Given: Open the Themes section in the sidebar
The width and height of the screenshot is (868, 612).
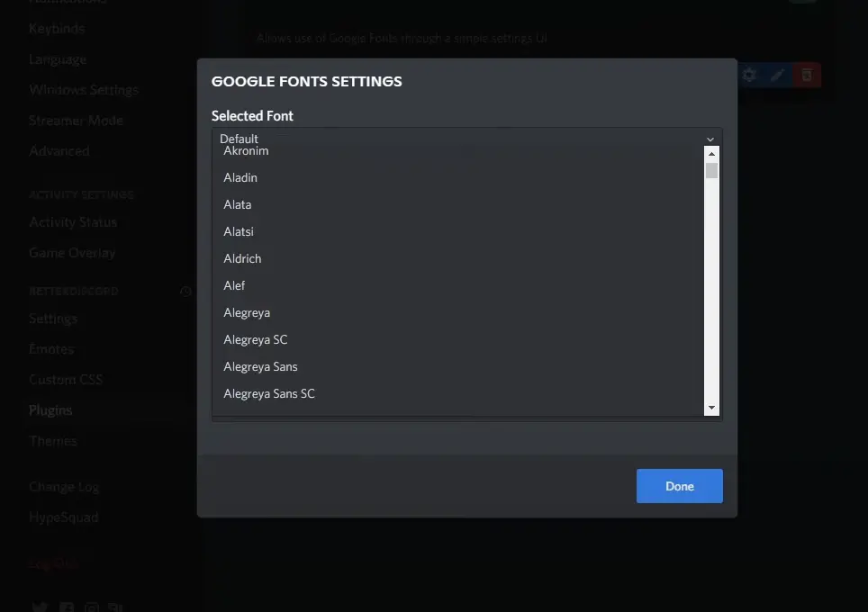Looking at the screenshot, I should click(52, 440).
